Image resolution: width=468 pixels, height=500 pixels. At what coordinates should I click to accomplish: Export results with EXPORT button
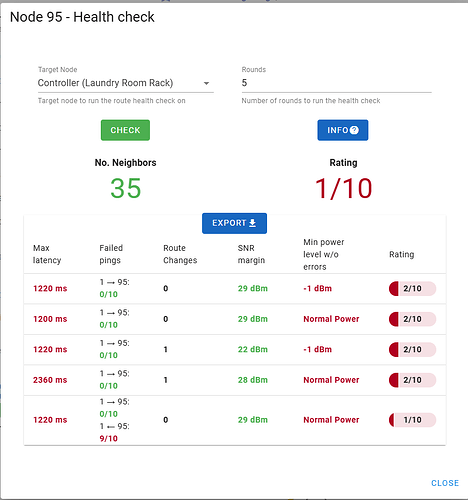pyautogui.click(x=234, y=223)
